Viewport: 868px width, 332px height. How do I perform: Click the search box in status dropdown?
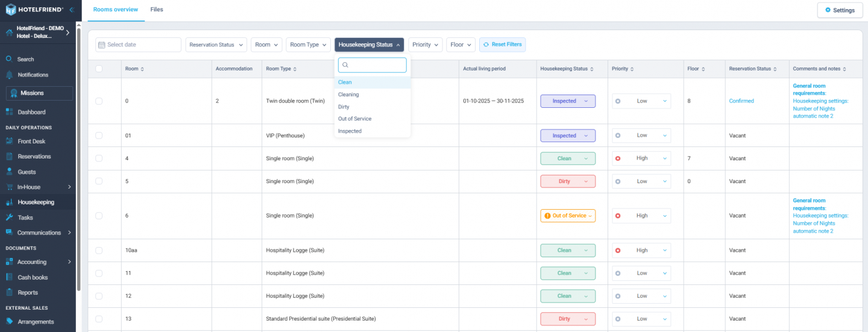pyautogui.click(x=373, y=65)
